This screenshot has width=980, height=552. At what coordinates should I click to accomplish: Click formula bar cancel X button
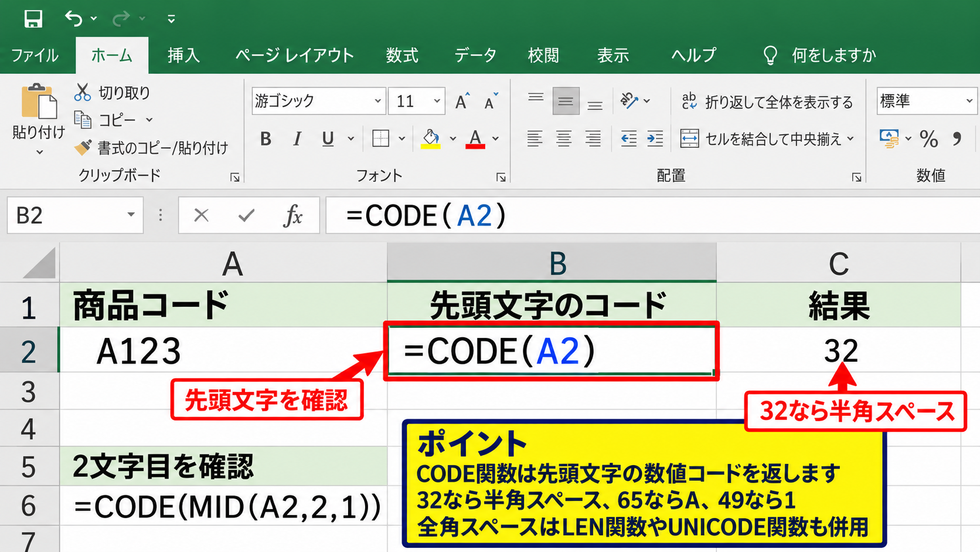(x=202, y=216)
